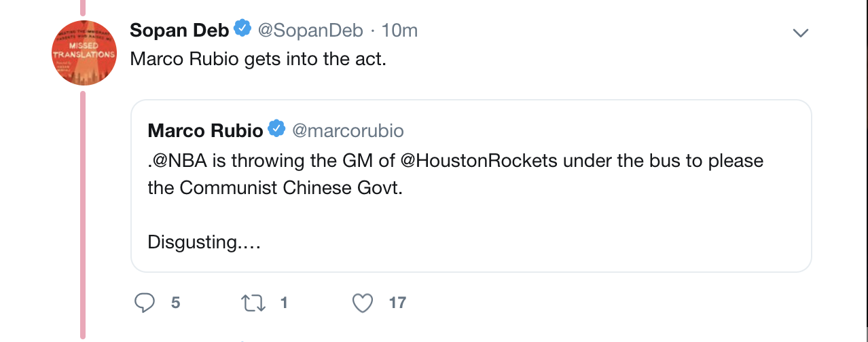Click the text "Marco Rubio gets into the act."

[258, 59]
